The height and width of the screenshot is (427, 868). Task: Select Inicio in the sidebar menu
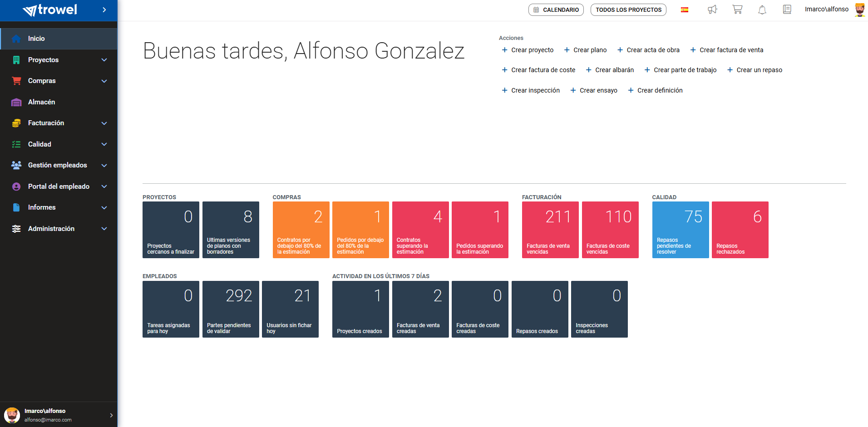pyautogui.click(x=36, y=39)
